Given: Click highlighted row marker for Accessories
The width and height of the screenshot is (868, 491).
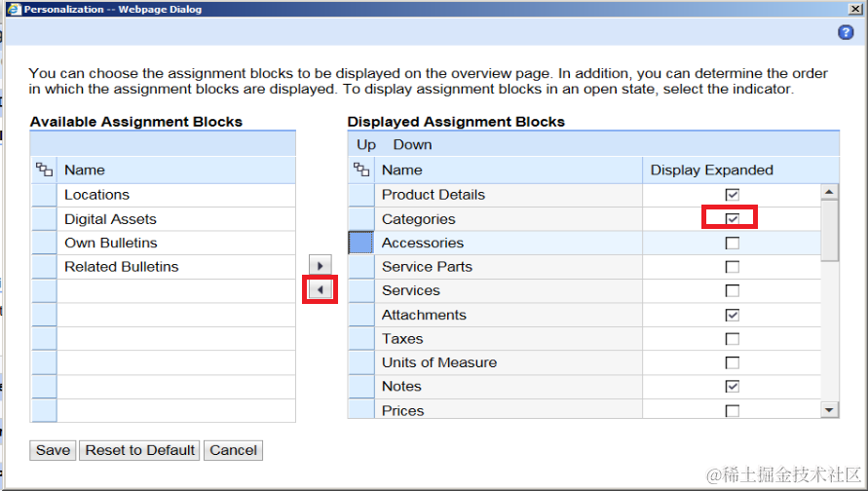Looking at the screenshot, I should 361,243.
